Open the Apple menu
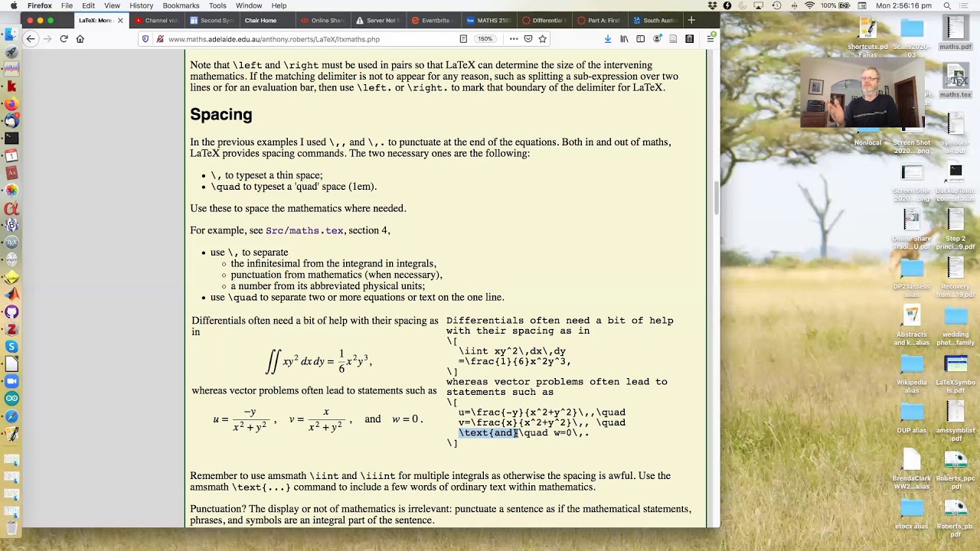The height and width of the screenshot is (551, 980). click(x=12, y=5)
